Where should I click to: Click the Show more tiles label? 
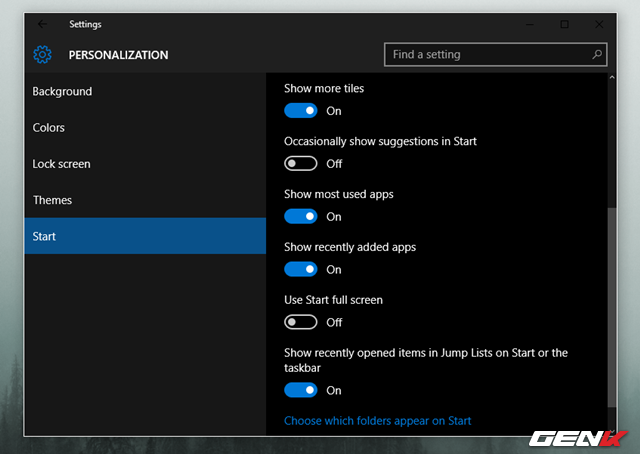(324, 89)
